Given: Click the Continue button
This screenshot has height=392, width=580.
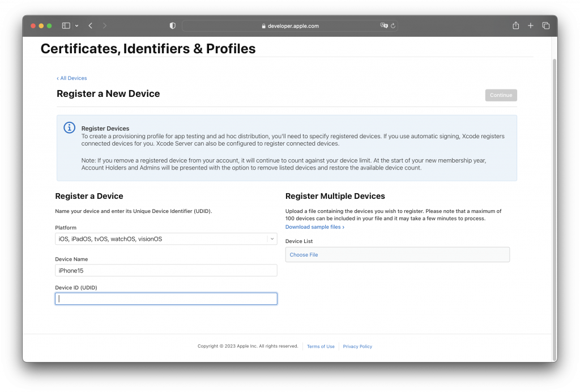Looking at the screenshot, I should click(501, 95).
